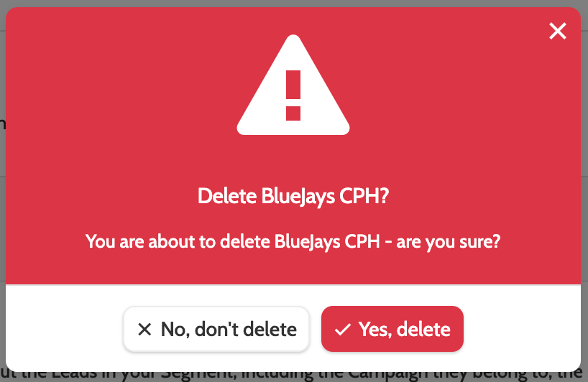Image resolution: width=588 pixels, height=382 pixels.
Task: Cancel with No, don't delete button
Action: point(216,329)
